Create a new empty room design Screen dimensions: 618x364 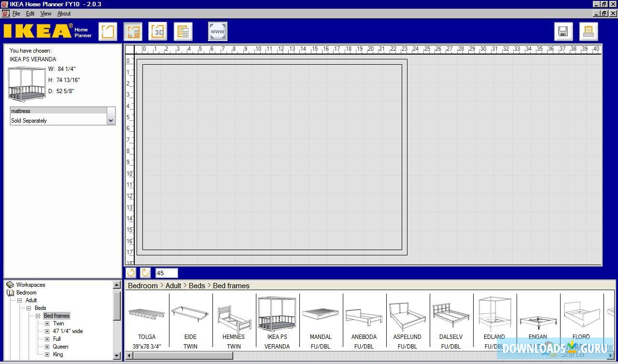point(107,31)
